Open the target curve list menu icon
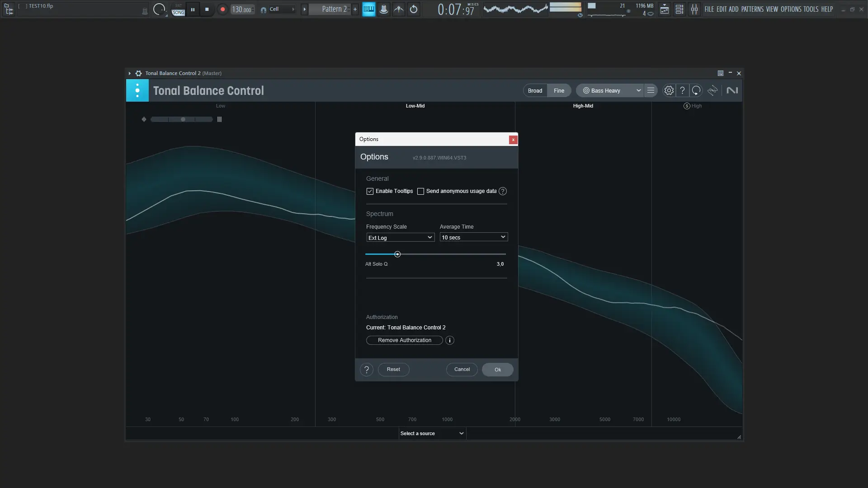 pos(651,90)
